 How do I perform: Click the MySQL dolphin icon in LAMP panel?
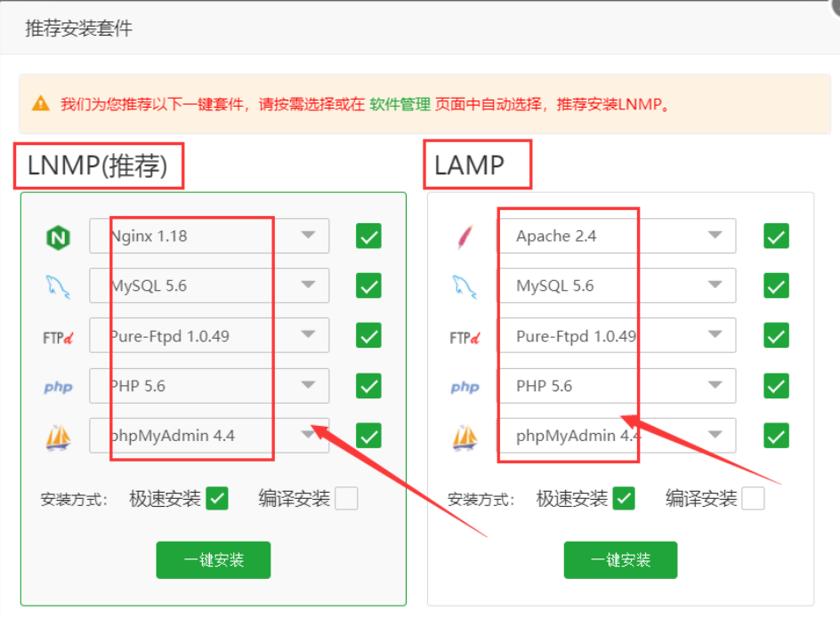click(x=464, y=286)
